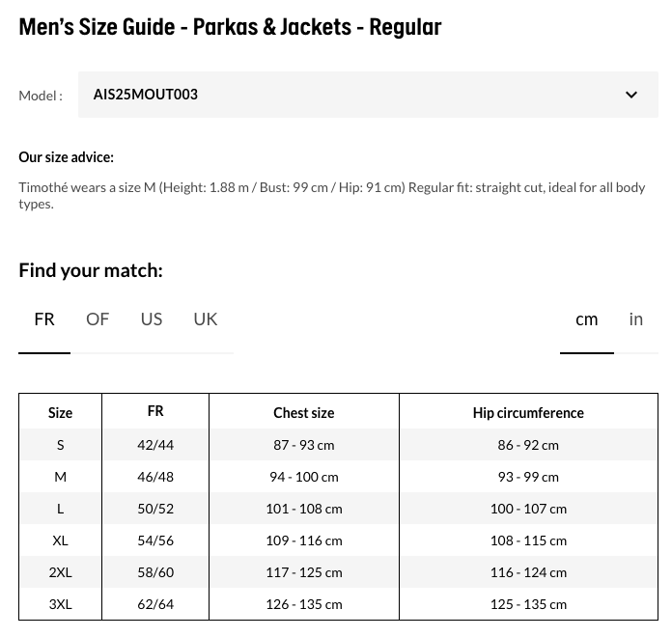Open the Model dropdown chevron
This screenshot has width=672, height=637.
pos(631,95)
